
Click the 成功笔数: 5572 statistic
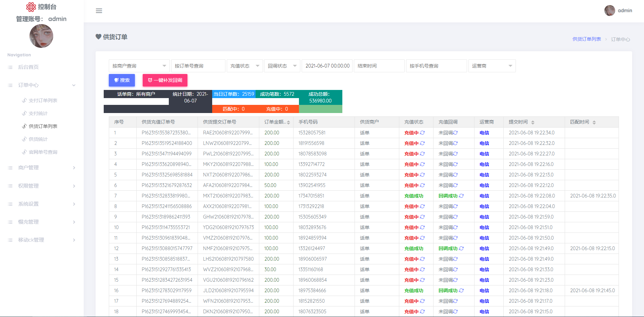[277, 94]
